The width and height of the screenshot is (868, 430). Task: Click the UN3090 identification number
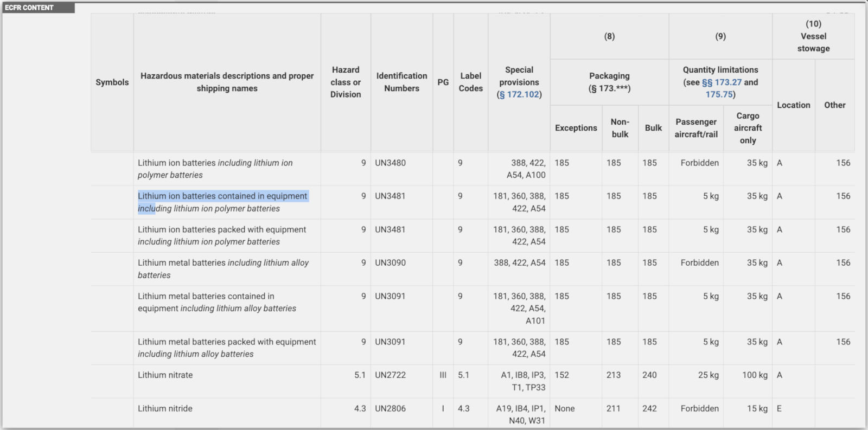[x=390, y=263]
